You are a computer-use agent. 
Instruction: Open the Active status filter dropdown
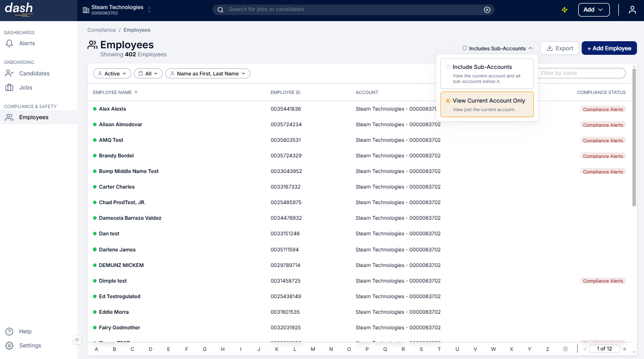[112, 73]
